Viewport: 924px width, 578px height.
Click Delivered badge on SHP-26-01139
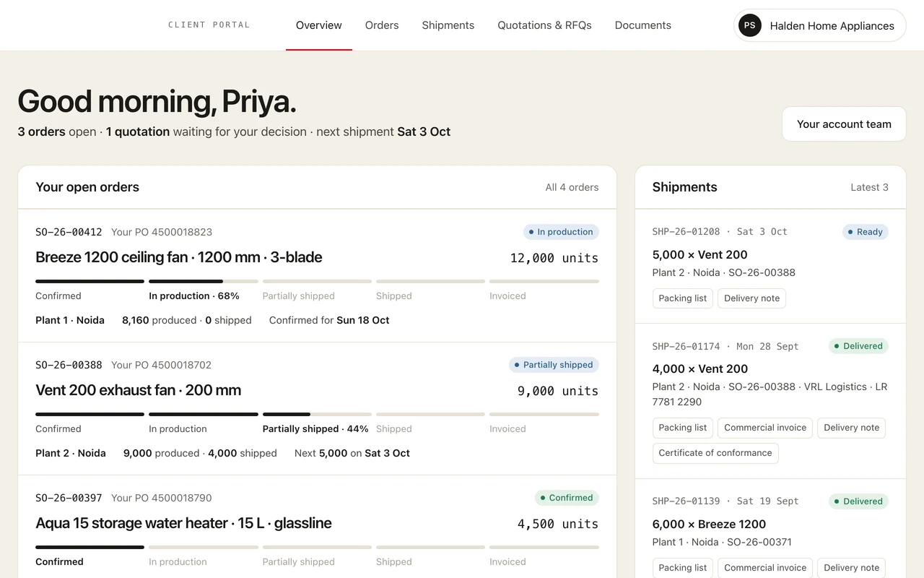click(x=858, y=501)
